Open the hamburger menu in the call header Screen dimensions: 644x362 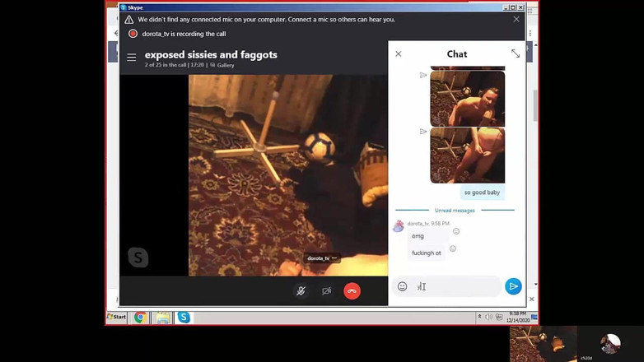(x=132, y=57)
